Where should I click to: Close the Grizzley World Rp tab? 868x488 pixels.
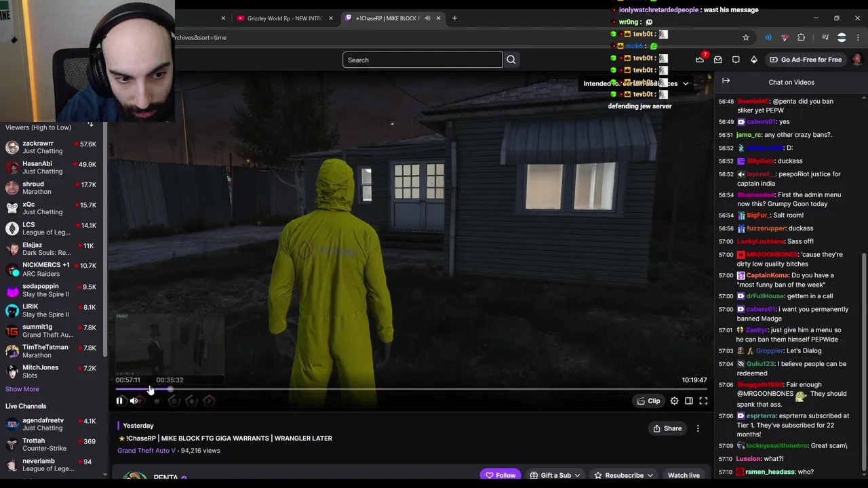point(331,18)
